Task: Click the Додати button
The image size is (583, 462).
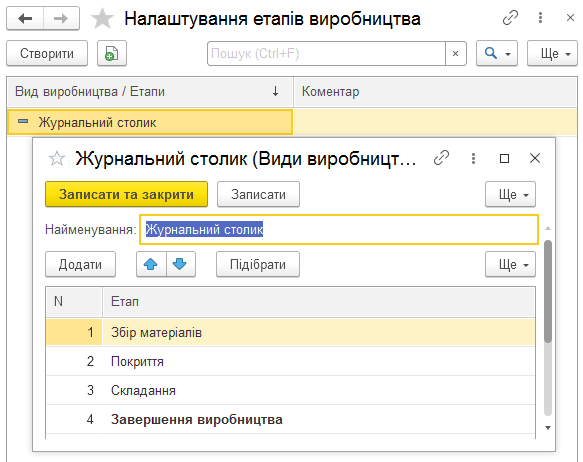Action: pos(80,264)
